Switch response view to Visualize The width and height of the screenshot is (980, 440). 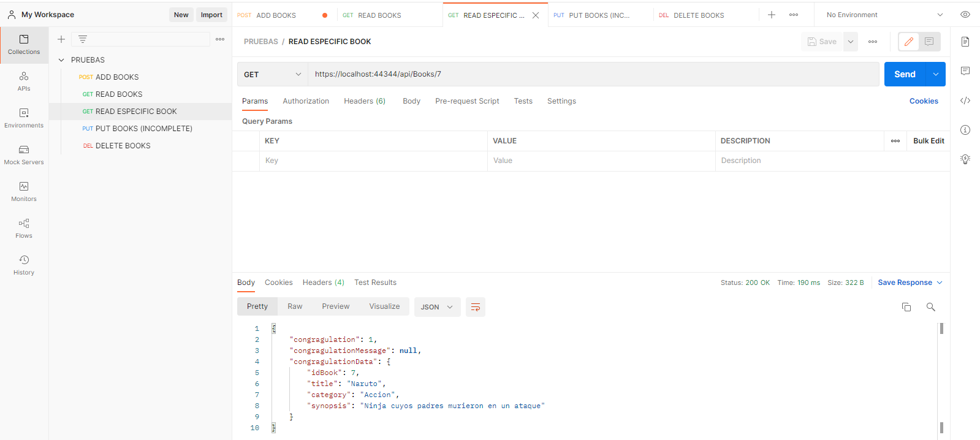[384, 306]
